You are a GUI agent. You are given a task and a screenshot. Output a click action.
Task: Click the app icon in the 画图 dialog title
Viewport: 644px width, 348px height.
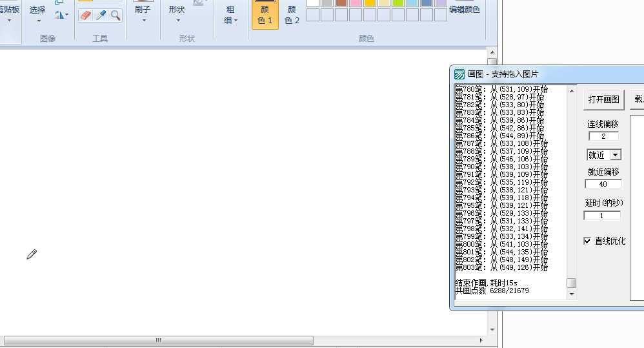459,74
